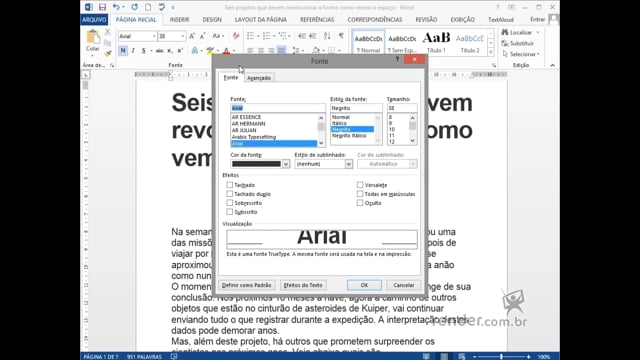Click the numbered list icon

(x=267, y=36)
